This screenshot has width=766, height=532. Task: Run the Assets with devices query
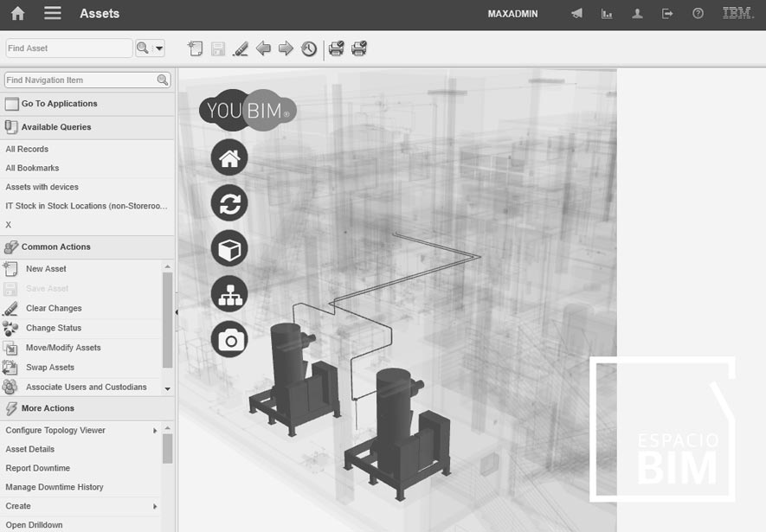41,187
